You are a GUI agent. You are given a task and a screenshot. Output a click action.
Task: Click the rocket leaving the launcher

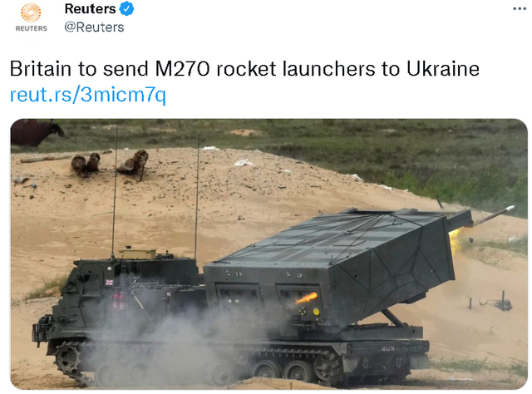point(494,214)
